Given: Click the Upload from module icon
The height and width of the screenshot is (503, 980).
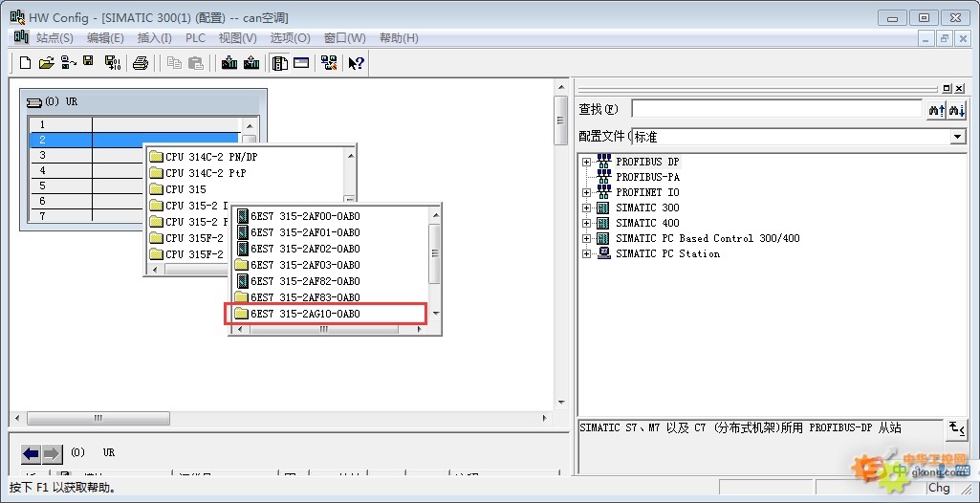Looking at the screenshot, I should [x=251, y=62].
